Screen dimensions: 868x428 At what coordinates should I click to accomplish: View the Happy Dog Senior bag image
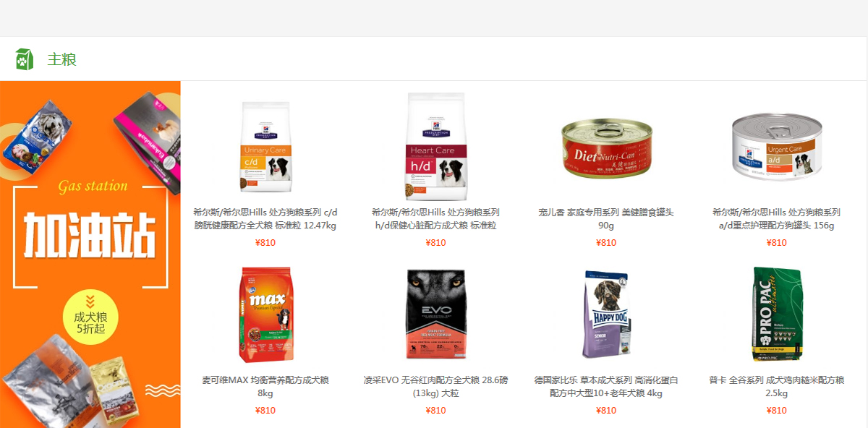[607, 314]
